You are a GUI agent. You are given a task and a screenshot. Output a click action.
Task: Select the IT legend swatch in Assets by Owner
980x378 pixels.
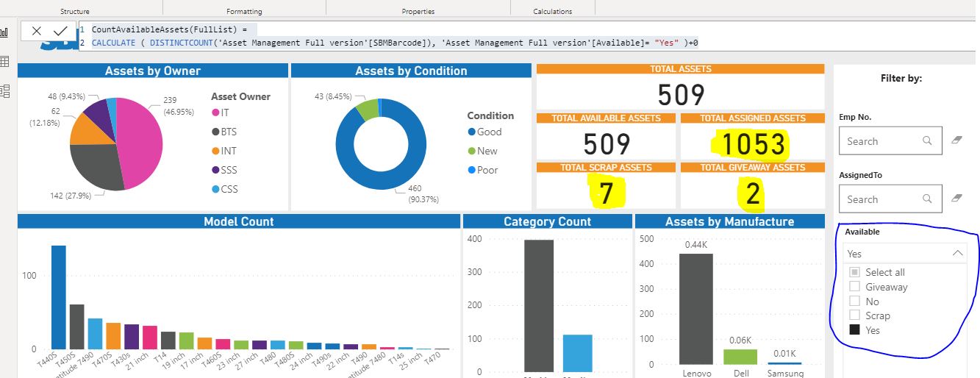pyautogui.click(x=215, y=113)
